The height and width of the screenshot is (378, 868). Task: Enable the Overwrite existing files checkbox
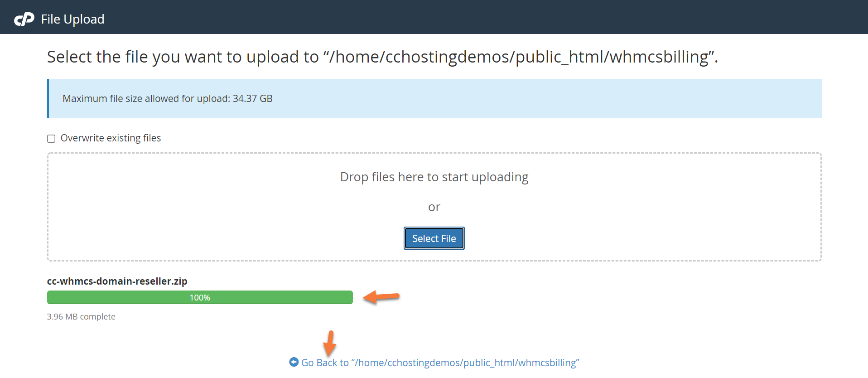pyautogui.click(x=51, y=139)
